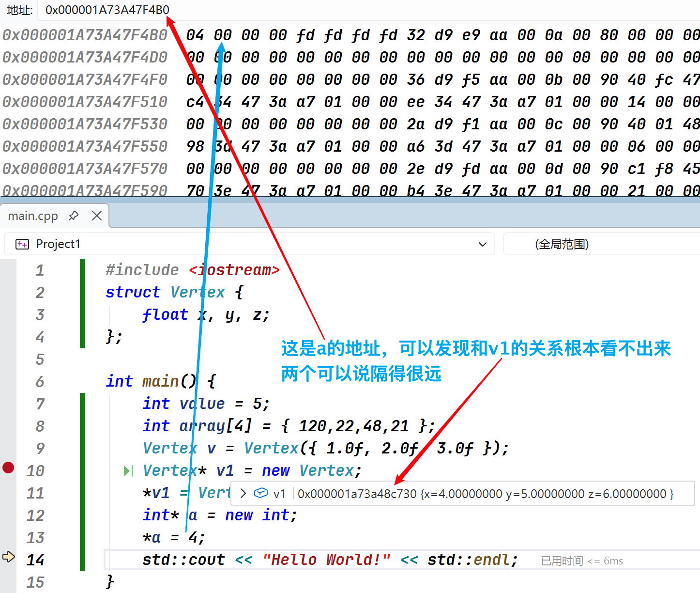The width and height of the screenshot is (700, 593).
Task: Click the run-to-click icon on line 10
Action: point(128,471)
